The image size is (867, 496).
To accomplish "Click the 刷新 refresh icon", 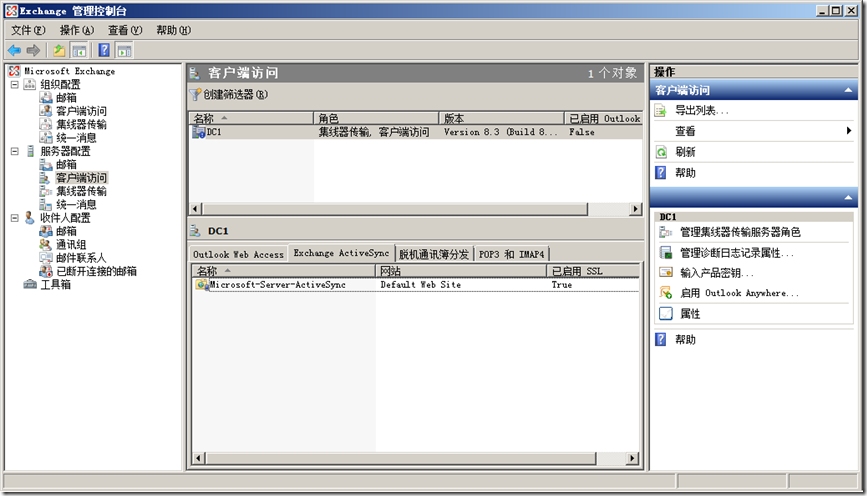I will click(x=661, y=152).
